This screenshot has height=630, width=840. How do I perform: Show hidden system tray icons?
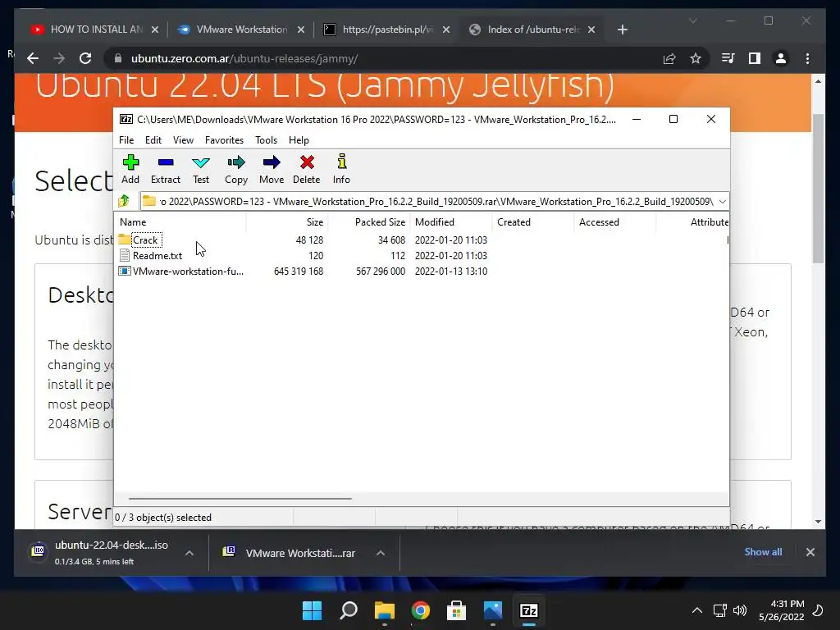(x=697, y=610)
